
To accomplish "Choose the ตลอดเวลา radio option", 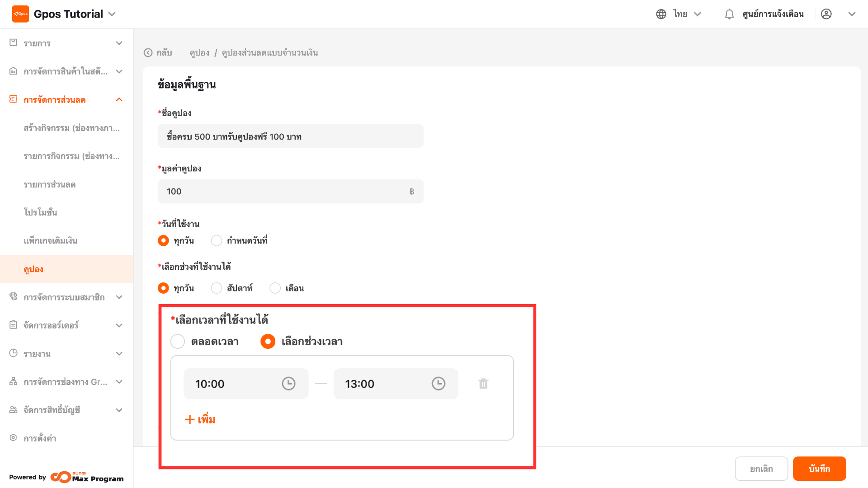I will (x=178, y=341).
